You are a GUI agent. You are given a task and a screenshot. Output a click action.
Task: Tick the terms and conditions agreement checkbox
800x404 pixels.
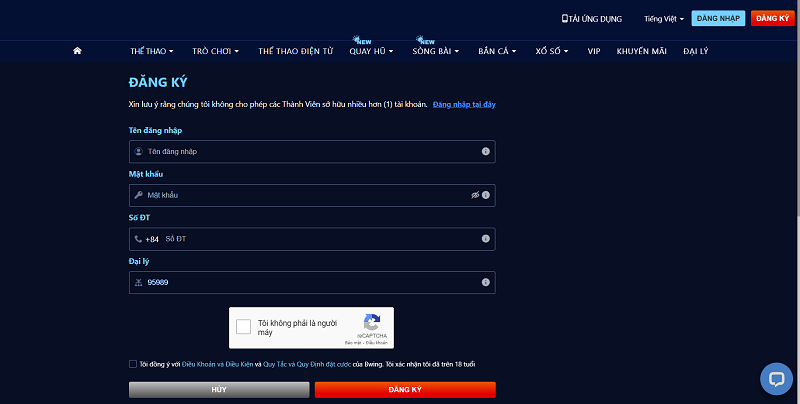point(133,364)
